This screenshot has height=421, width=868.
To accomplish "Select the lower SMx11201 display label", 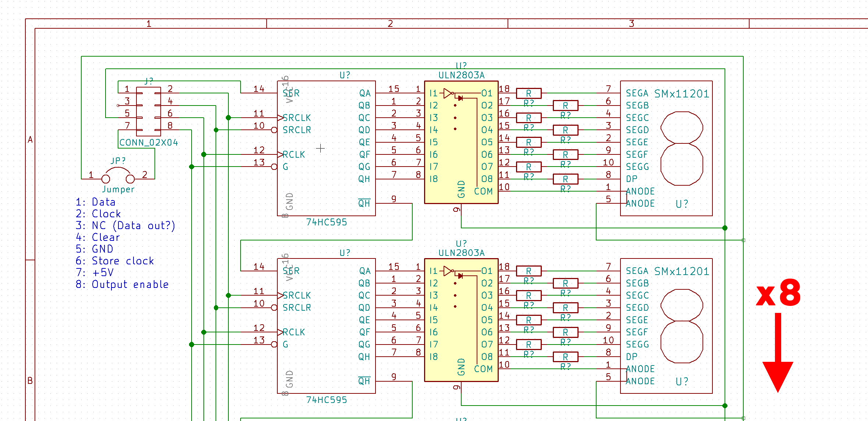I will coord(682,271).
